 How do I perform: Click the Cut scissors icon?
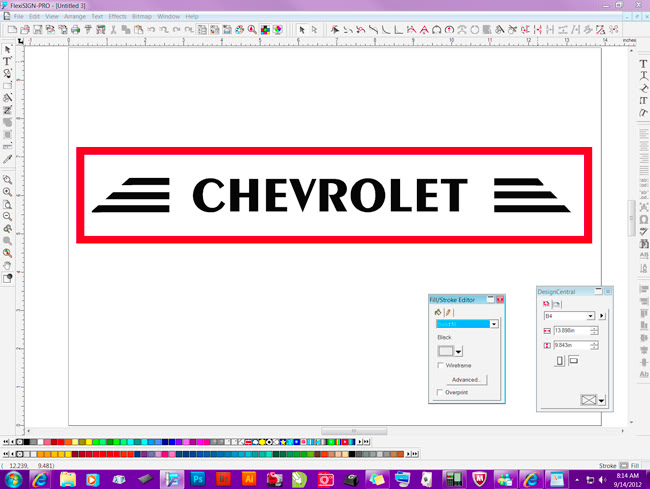[113, 30]
